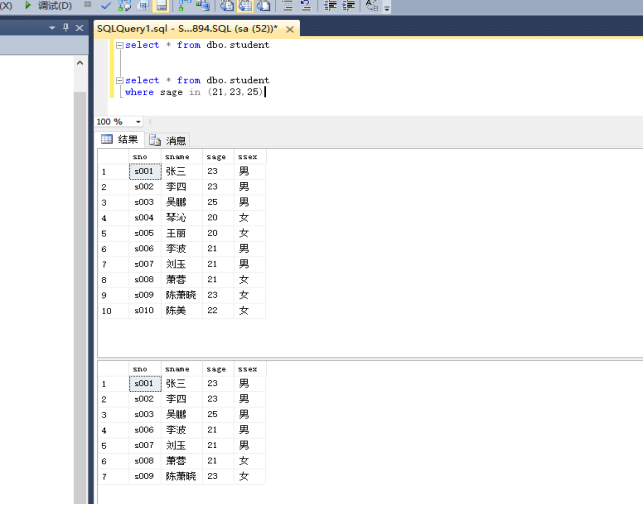The width and height of the screenshot is (643, 505).
Task: Select cell s010 in the results
Action: coord(145,311)
